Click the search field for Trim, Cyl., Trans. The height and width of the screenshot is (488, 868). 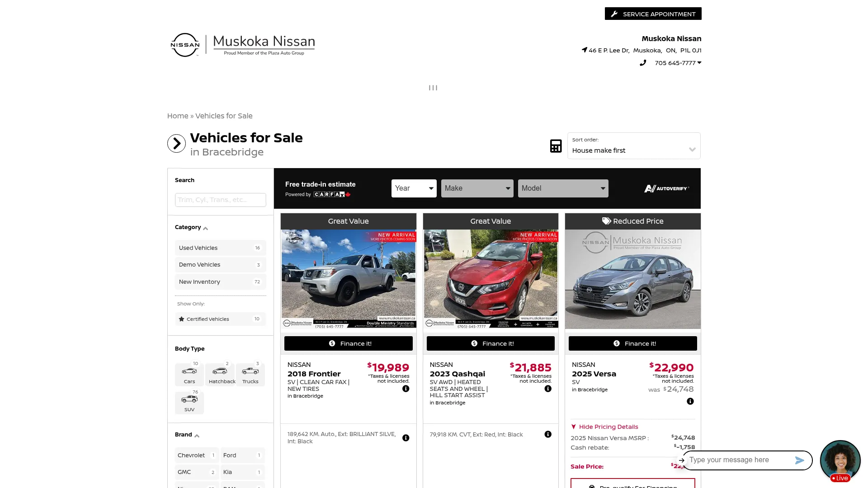pyautogui.click(x=221, y=200)
